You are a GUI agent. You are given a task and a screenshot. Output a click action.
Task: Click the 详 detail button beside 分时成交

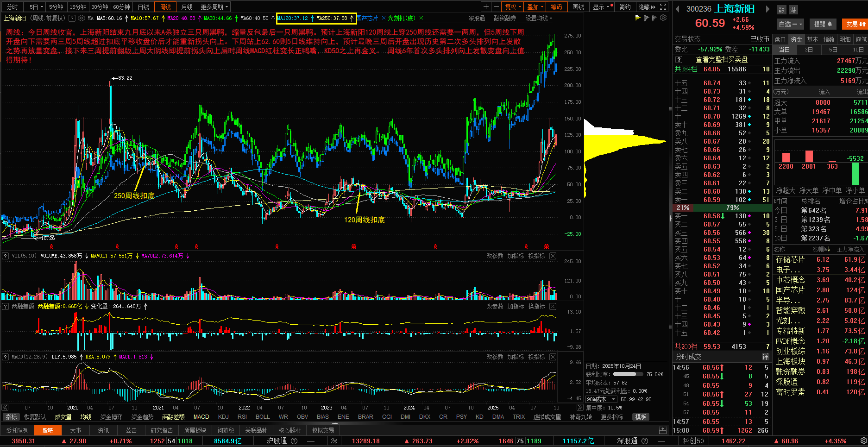click(766, 357)
